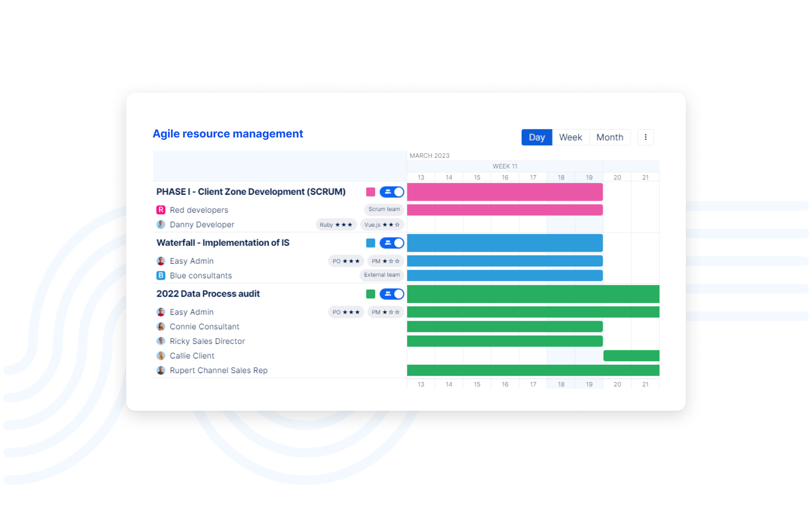Click Rupert Channel Sales Rep's avatar
Screen dimensions: 812x509
[x=161, y=370]
